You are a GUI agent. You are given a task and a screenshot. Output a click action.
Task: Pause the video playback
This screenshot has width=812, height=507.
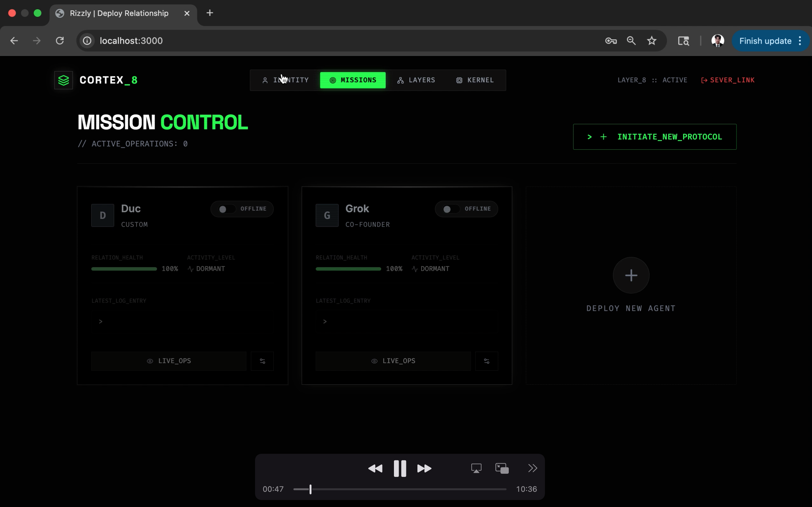(x=400, y=468)
